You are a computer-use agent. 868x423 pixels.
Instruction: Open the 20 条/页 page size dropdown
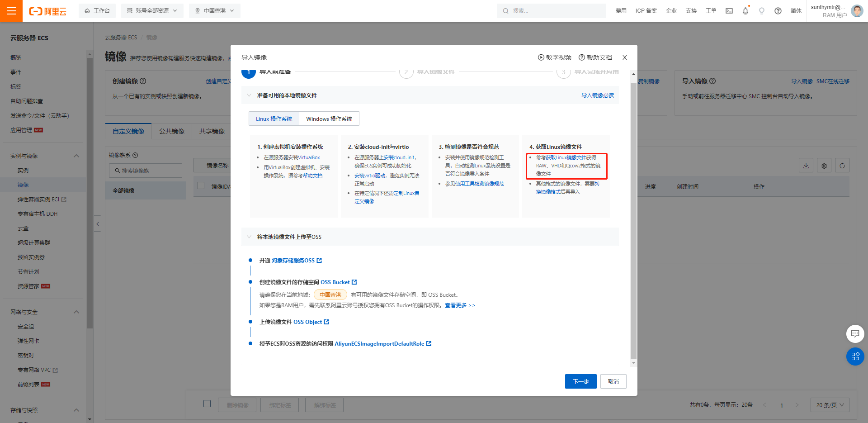point(830,405)
